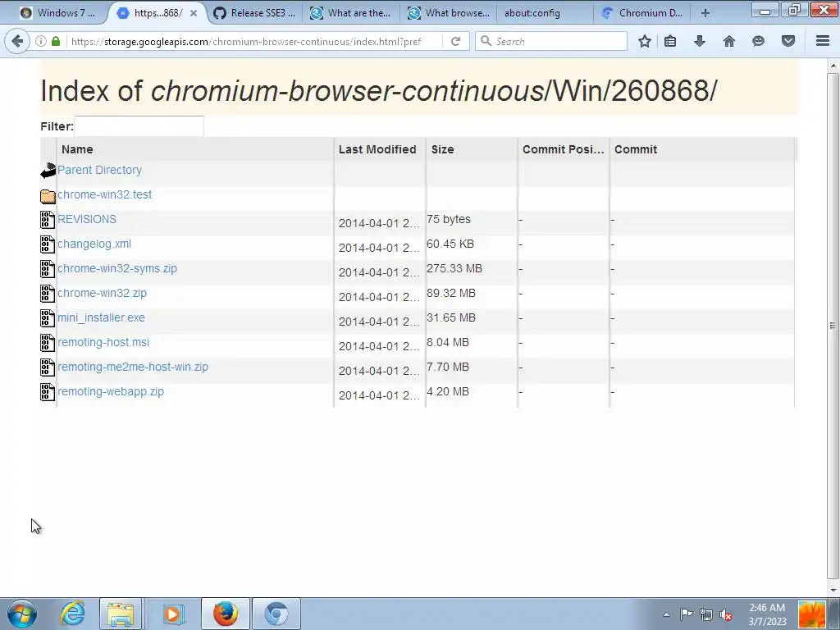Open Windows Media Player from taskbar
The width and height of the screenshot is (840, 630).
tap(172, 614)
